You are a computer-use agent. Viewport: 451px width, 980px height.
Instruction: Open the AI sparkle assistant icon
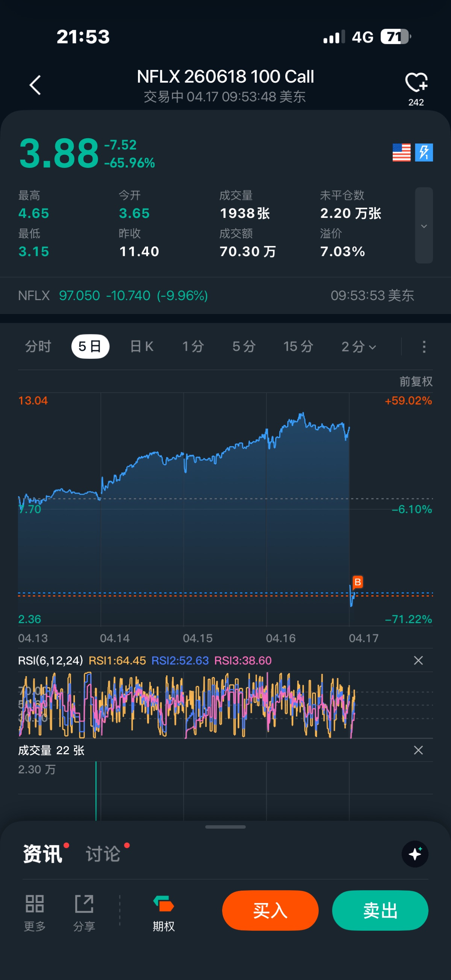(x=415, y=854)
